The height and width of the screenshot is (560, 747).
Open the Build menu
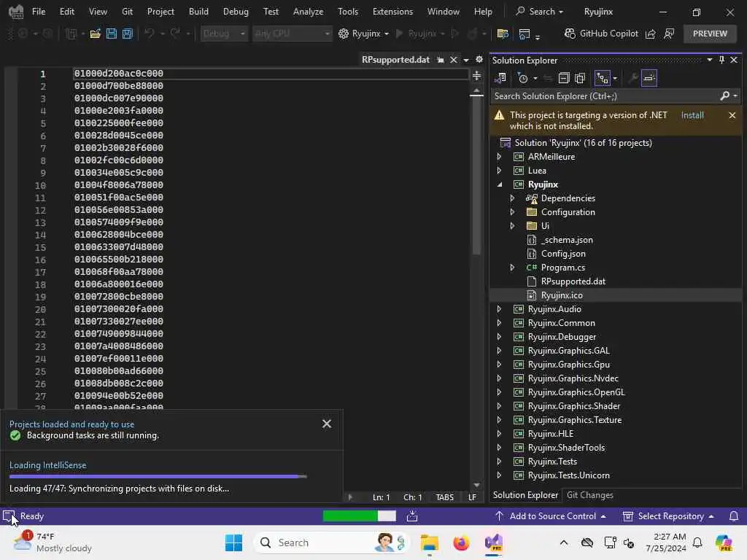coord(198,12)
